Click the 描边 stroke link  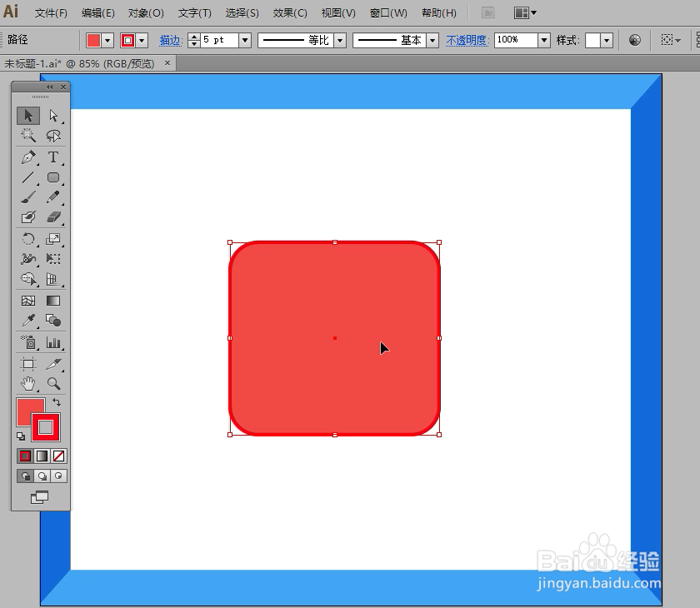click(x=171, y=41)
